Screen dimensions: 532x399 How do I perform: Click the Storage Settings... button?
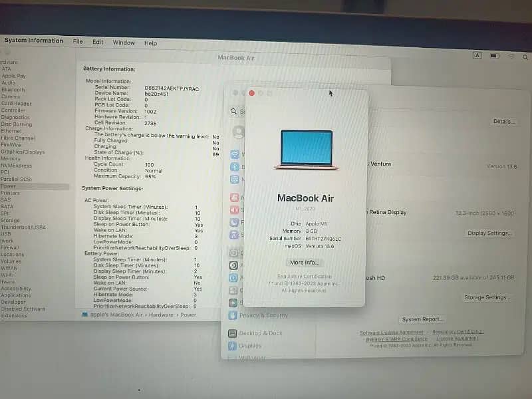click(487, 297)
